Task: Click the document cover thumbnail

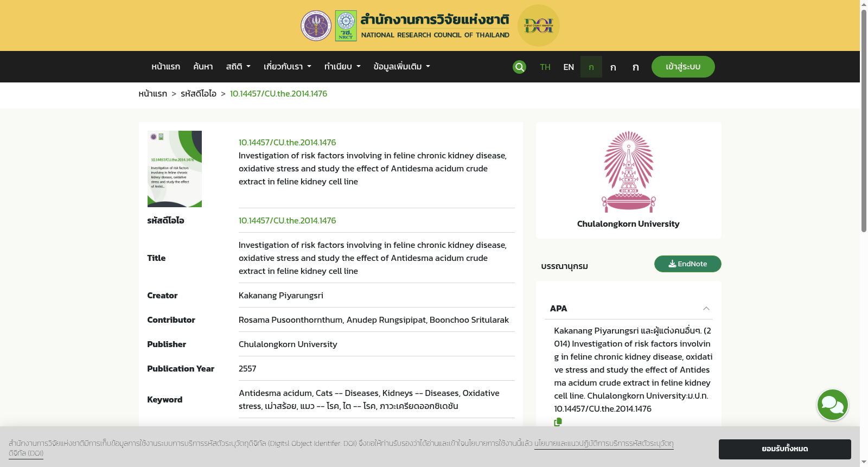Action: 175,169
